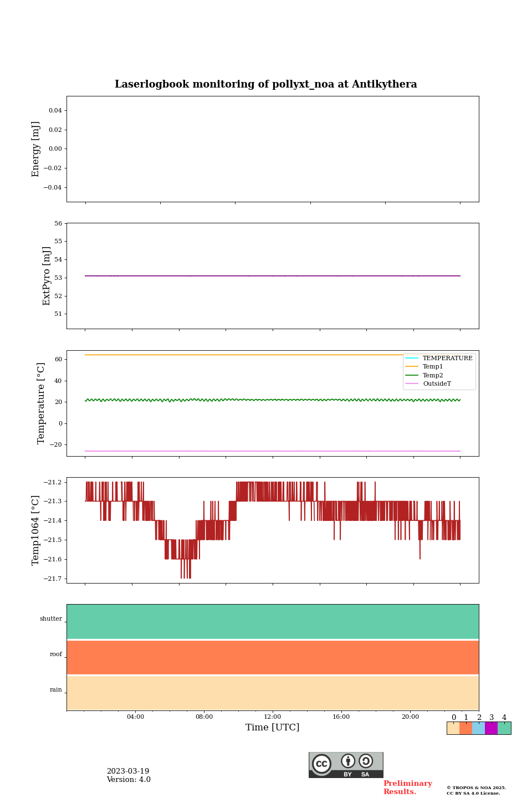Viewport: 532px width, 798px height.
Task: Click the Temp2 legend entry
Action: coord(424,375)
